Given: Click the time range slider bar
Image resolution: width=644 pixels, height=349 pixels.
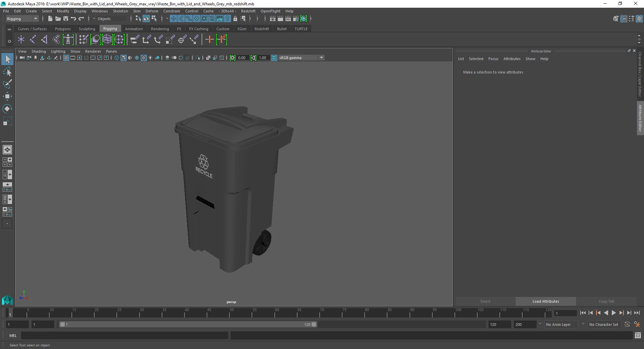Looking at the screenshot, I should click(188, 325).
